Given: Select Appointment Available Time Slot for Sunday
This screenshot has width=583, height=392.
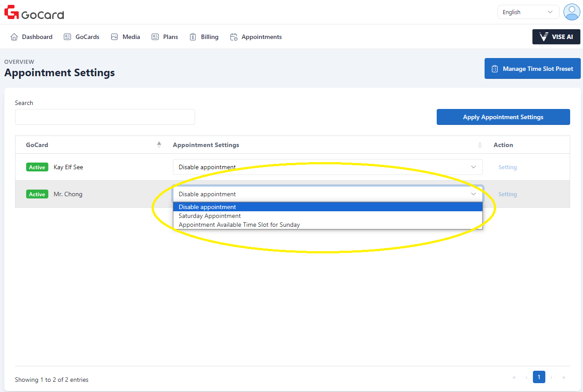Looking at the screenshot, I should click(x=239, y=225).
